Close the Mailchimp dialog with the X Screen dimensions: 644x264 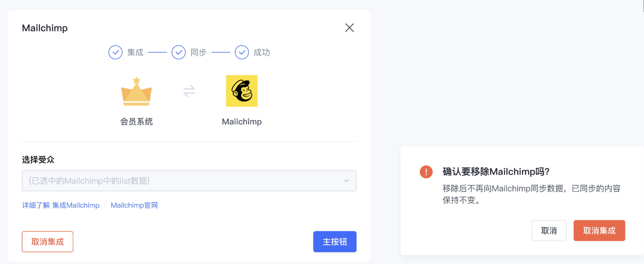pyautogui.click(x=349, y=28)
